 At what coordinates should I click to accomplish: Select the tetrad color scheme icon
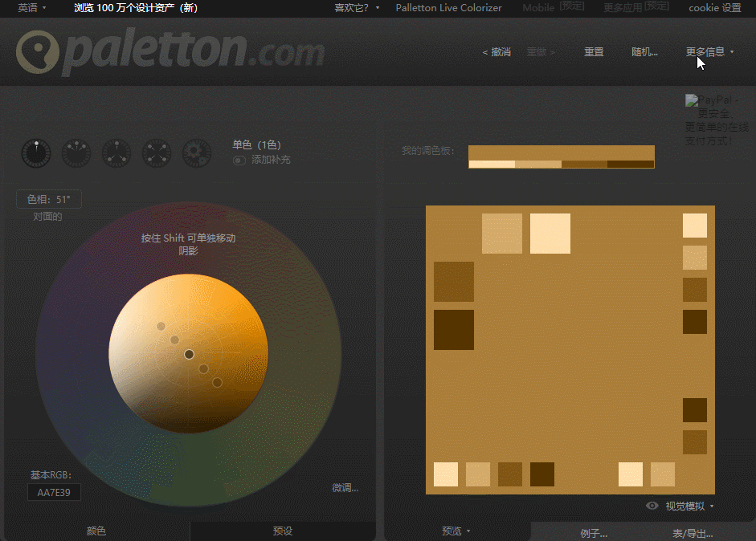(x=157, y=153)
